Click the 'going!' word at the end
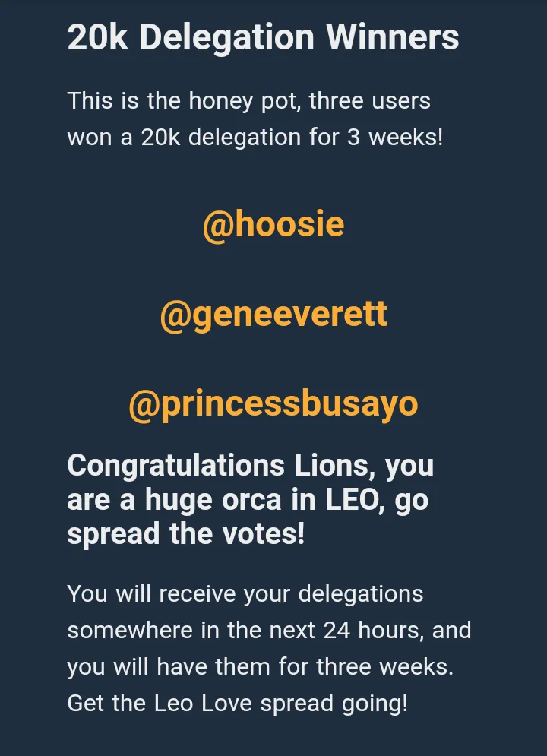547x756 pixels. click(x=375, y=704)
